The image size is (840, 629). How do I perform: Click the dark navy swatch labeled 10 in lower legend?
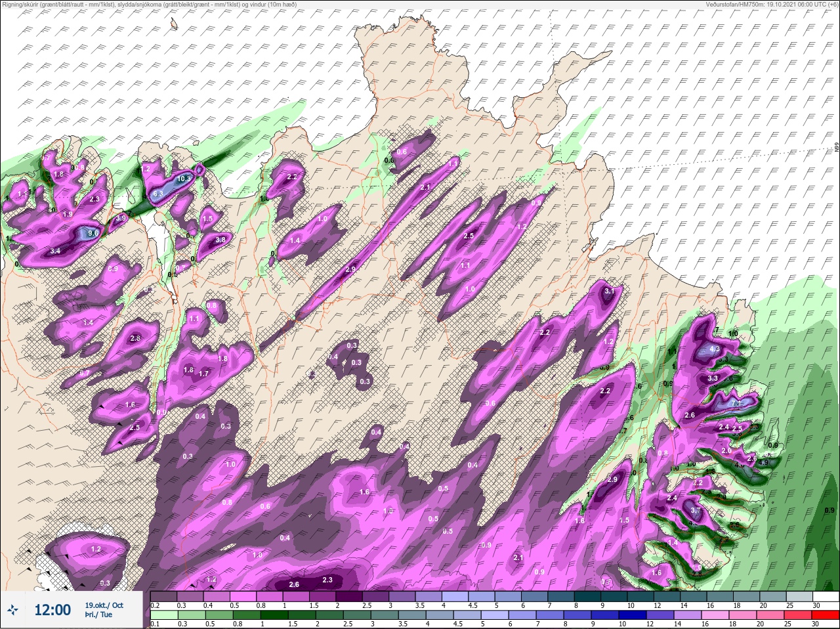click(633, 616)
